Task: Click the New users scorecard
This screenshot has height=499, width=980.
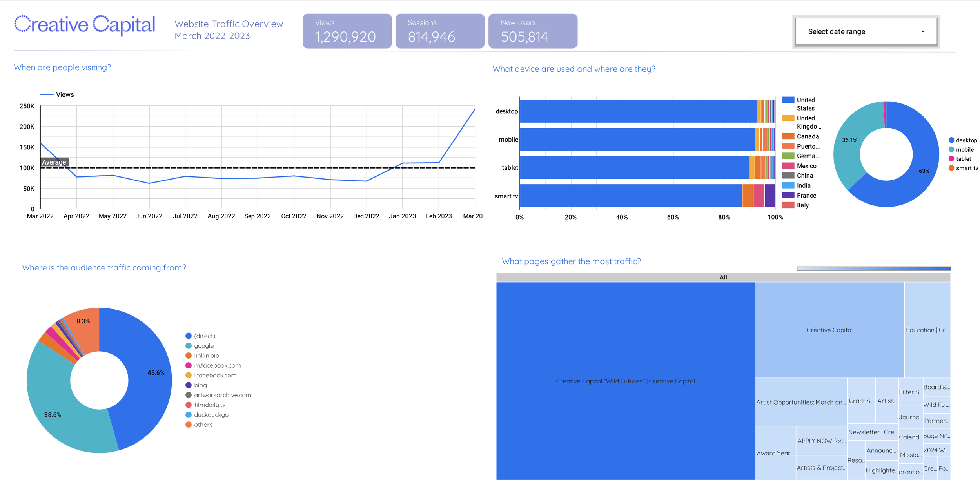Action: tap(532, 31)
